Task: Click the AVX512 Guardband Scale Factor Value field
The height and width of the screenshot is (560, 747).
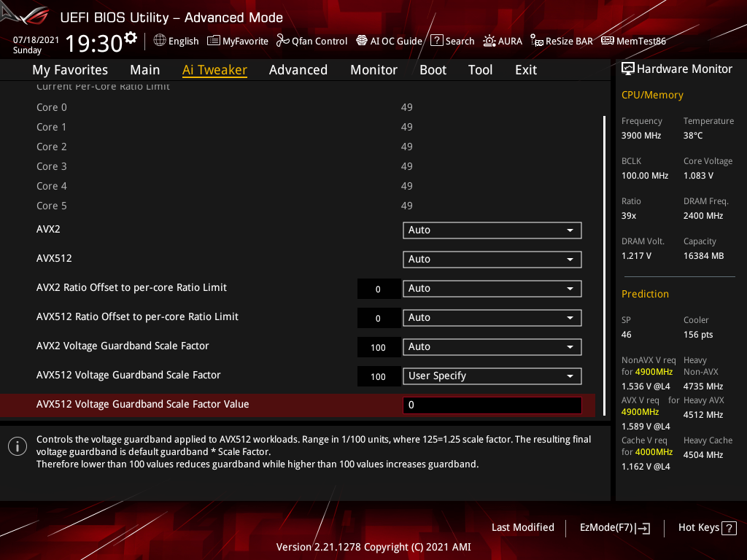Action: click(492, 405)
